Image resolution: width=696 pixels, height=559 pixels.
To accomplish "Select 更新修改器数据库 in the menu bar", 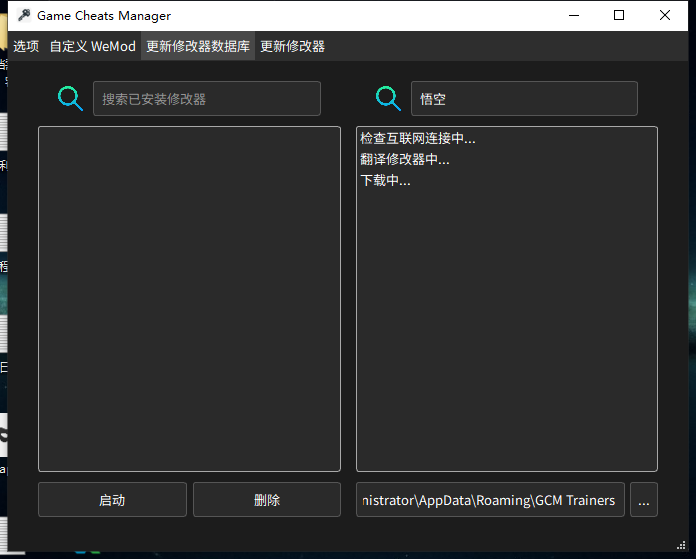I will point(198,46).
